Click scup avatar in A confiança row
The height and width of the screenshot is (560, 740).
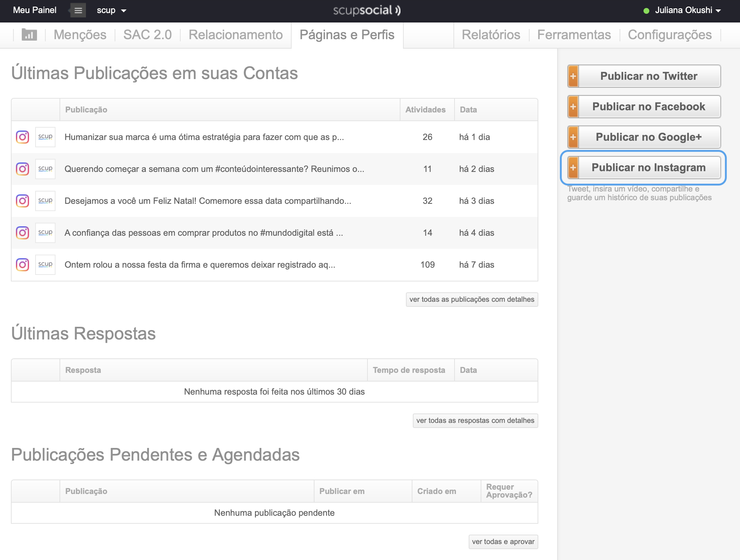click(45, 233)
